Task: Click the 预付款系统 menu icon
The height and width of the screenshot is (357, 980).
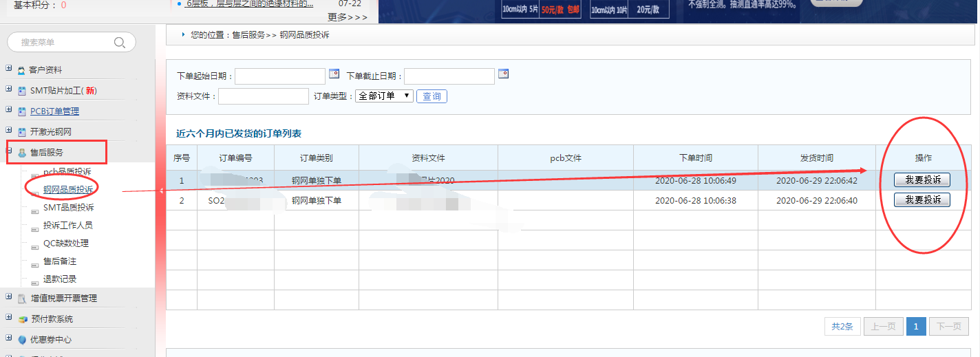Action: click(22, 319)
